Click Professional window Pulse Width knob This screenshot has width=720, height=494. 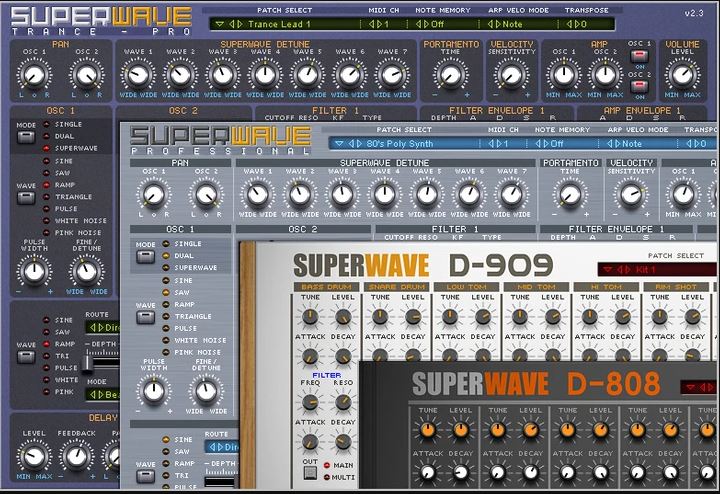[x=154, y=391]
